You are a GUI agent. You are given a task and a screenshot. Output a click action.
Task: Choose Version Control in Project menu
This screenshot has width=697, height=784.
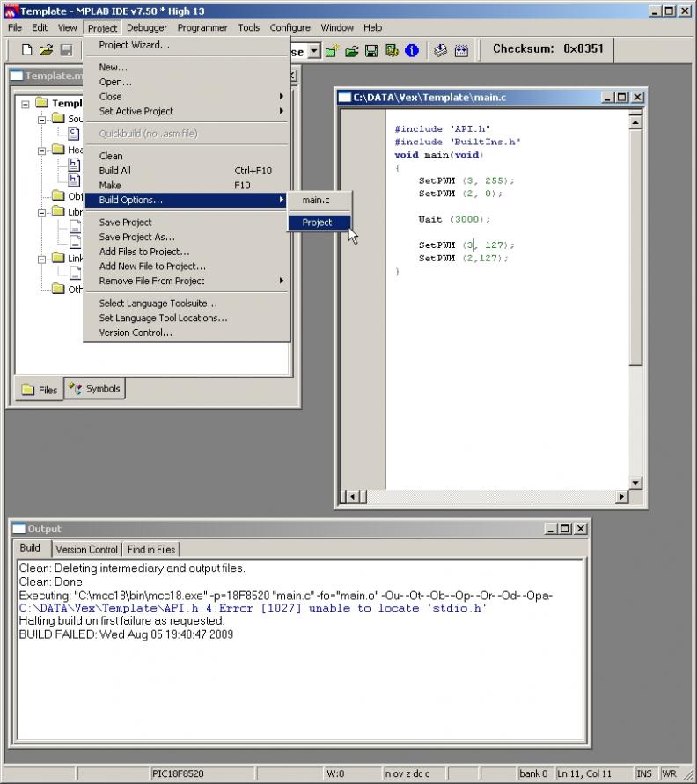click(x=187, y=333)
